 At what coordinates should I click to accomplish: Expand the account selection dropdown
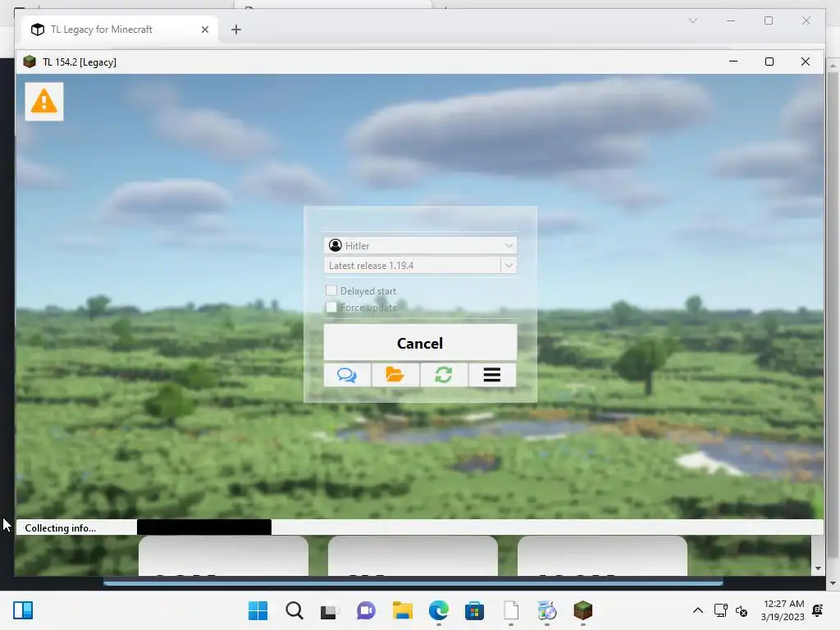click(x=509, y=245)
